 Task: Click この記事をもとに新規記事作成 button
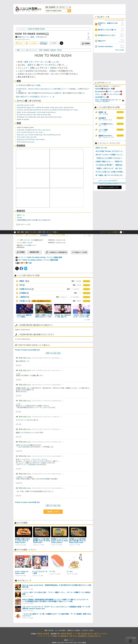pos(56,252)
